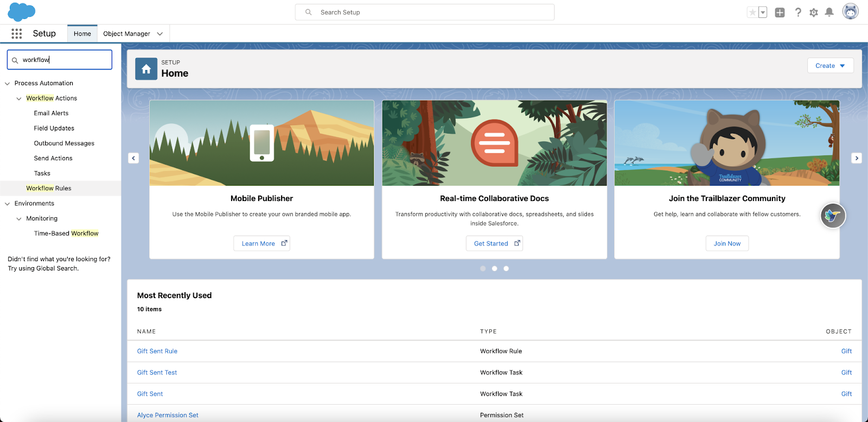The image size is (868, 422).
Task: Open the user profile avatar
Action: (x=851, y=11)
